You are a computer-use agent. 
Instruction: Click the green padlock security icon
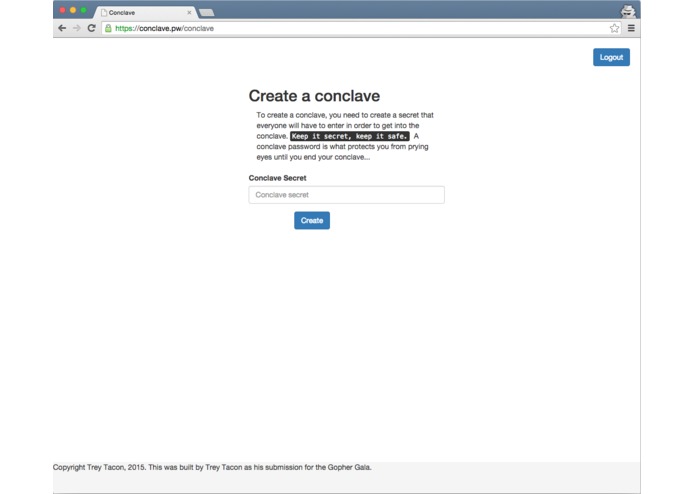coord(108,28)
